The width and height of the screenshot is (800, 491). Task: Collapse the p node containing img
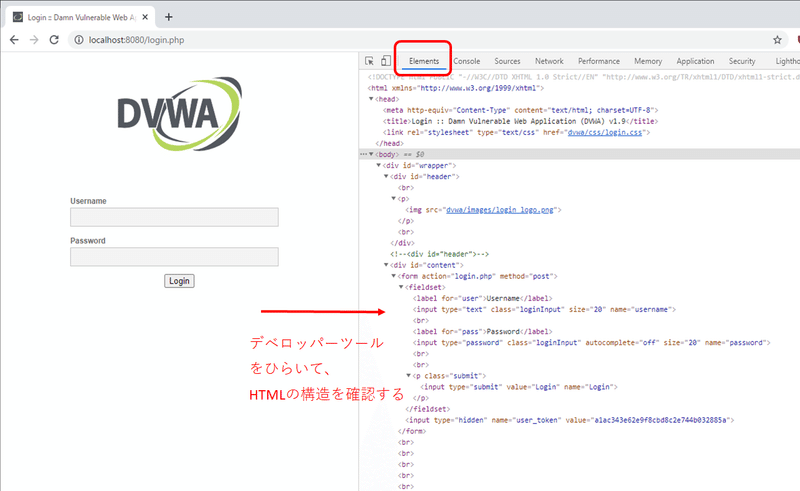[393, 199]
